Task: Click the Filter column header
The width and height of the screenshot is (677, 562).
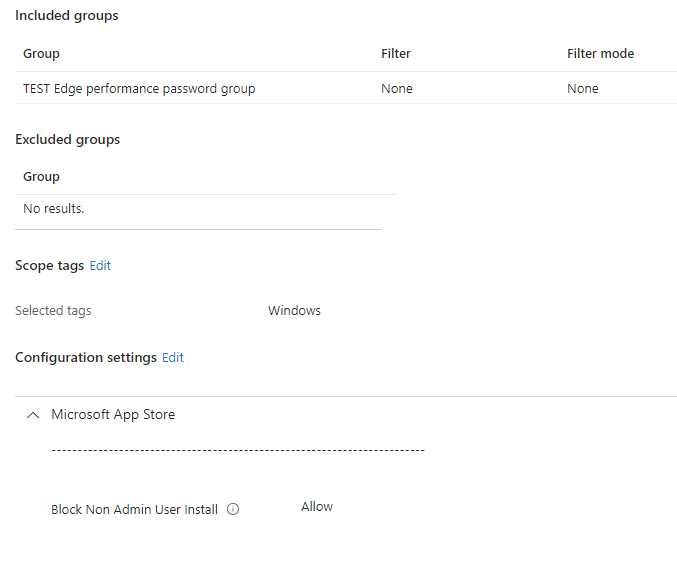Action: point(396,54)
